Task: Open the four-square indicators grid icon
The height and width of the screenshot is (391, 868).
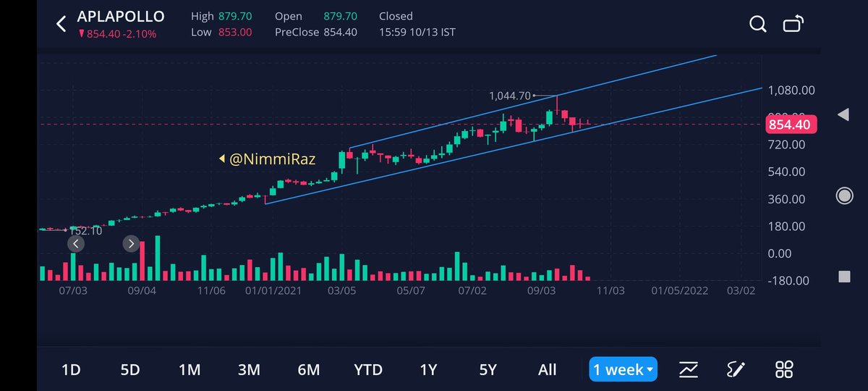Action: click(x=784, y=369)
